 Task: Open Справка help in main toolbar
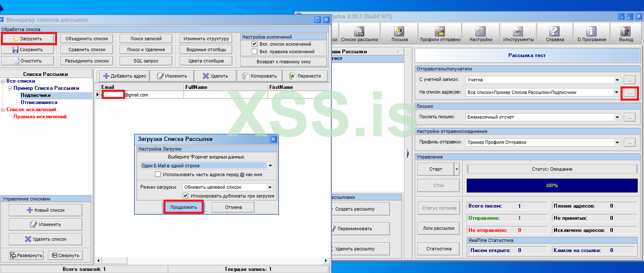555,33
